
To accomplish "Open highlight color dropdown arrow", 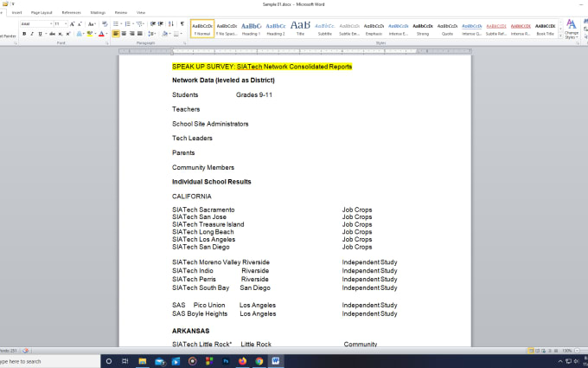I will (95, 34).
